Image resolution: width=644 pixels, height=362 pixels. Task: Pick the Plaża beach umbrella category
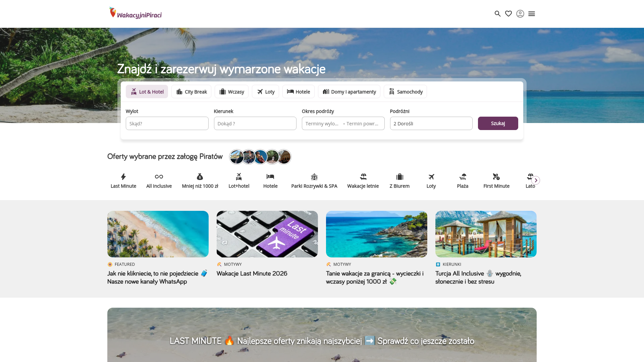click(x=463, y=181)
